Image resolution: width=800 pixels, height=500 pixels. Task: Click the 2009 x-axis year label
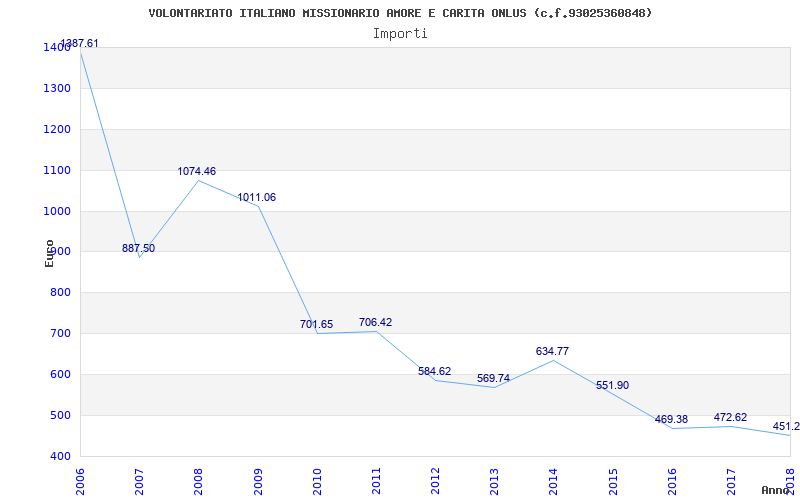coord(258,481)
